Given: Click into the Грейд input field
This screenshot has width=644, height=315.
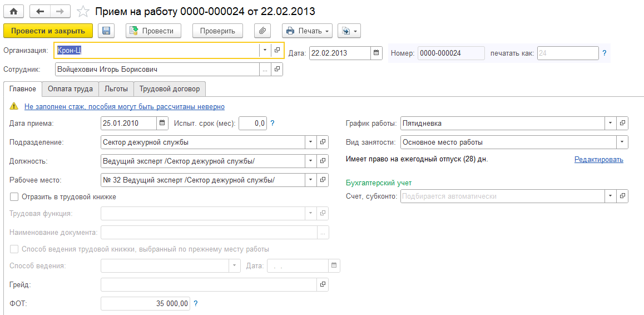Looking at the screenshot, I should (208, 285).
